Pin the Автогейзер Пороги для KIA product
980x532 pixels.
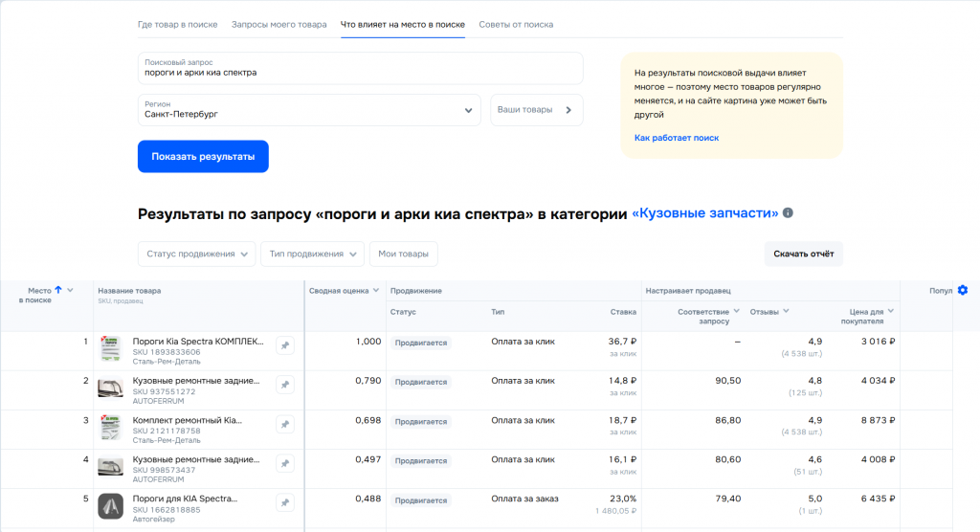pos(284,502)
